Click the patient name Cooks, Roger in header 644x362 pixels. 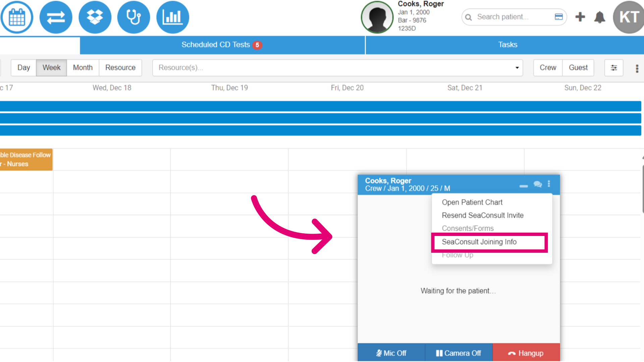pyautogui.click(x=421, y=4)
